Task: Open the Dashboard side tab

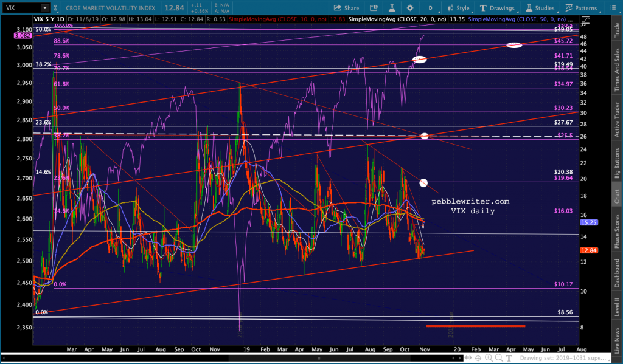Action: click(x=616, y=271)
